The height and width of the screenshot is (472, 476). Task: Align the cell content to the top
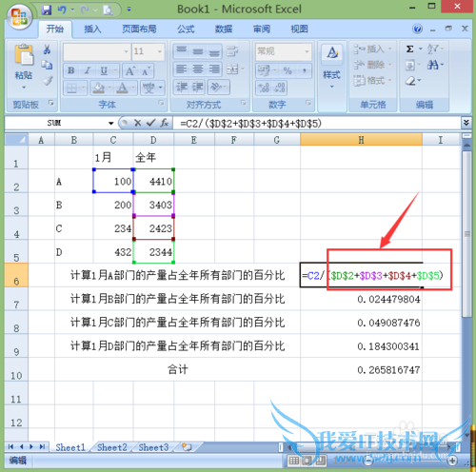coord(182,51)
